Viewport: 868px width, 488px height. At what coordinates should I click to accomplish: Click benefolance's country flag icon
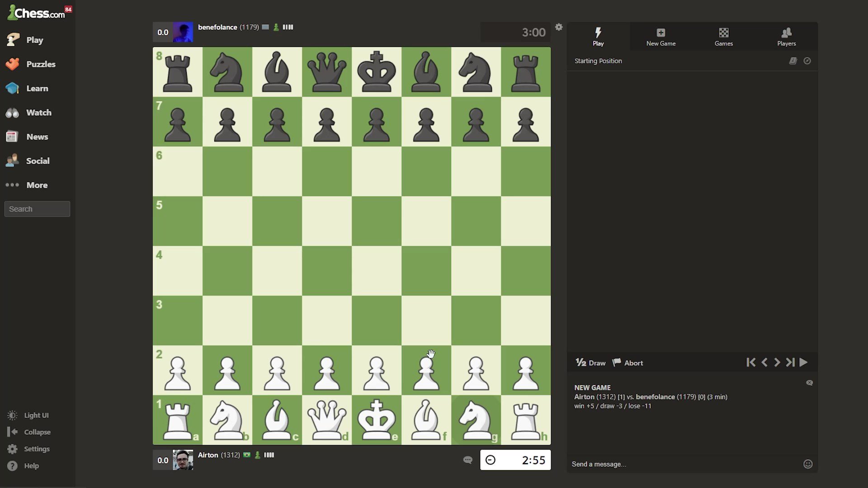pos(265,27)
